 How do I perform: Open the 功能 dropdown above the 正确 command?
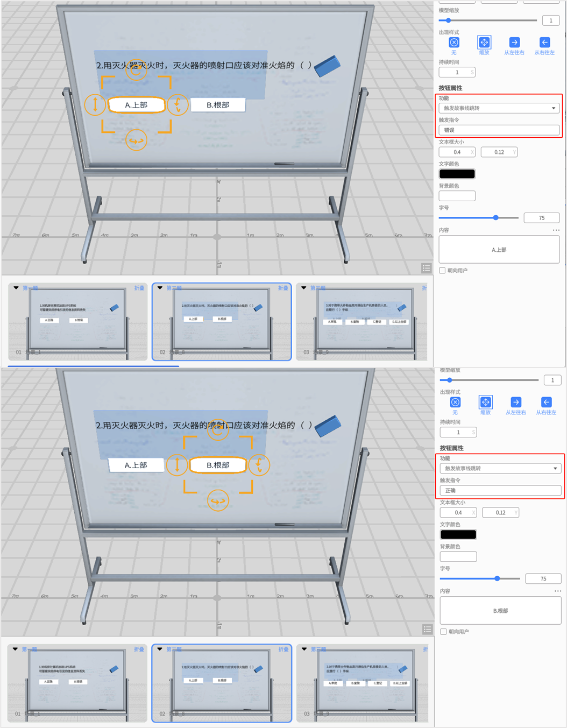pyautogui.click(x=501, y=468)
